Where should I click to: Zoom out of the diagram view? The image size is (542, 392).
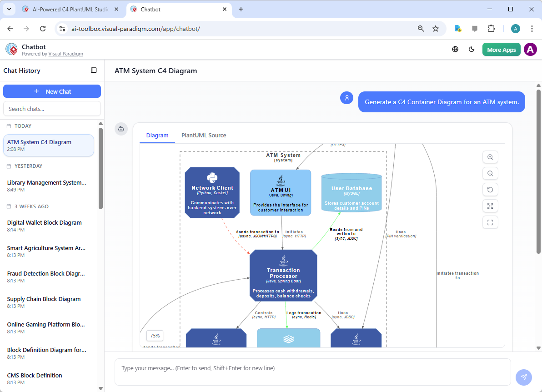point(490,173)
